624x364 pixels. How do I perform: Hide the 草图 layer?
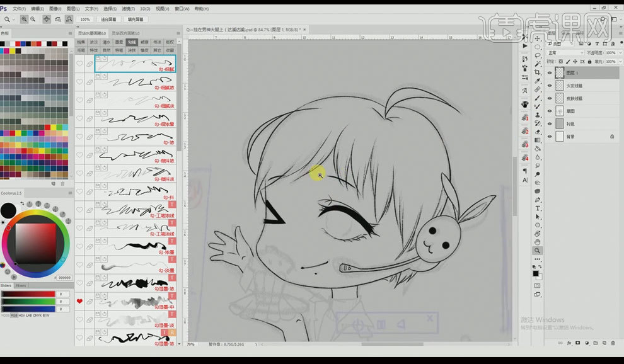[x=550, y=111]
